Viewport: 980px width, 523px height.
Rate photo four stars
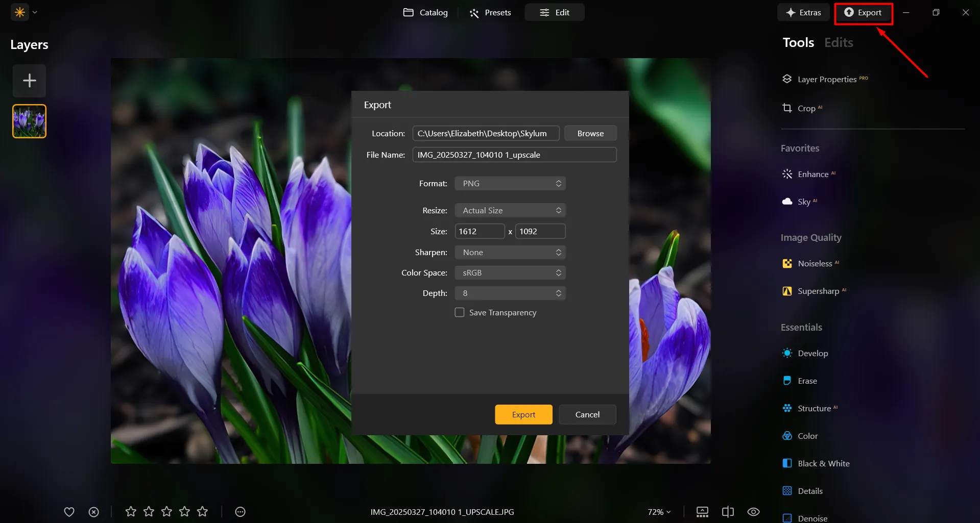(x=184, y=511)
